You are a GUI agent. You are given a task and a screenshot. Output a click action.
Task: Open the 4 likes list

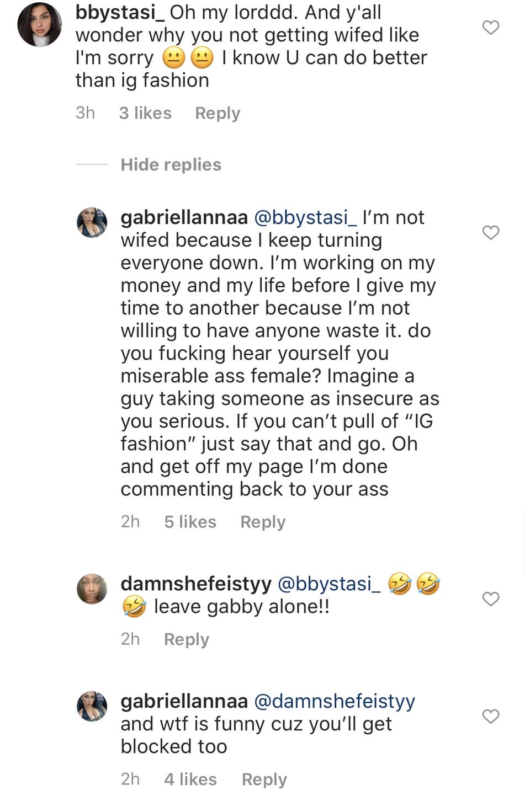click(x=190, y=779)
